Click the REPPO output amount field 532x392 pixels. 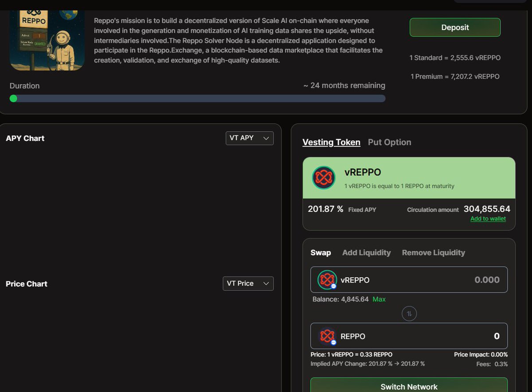(409, 336)
